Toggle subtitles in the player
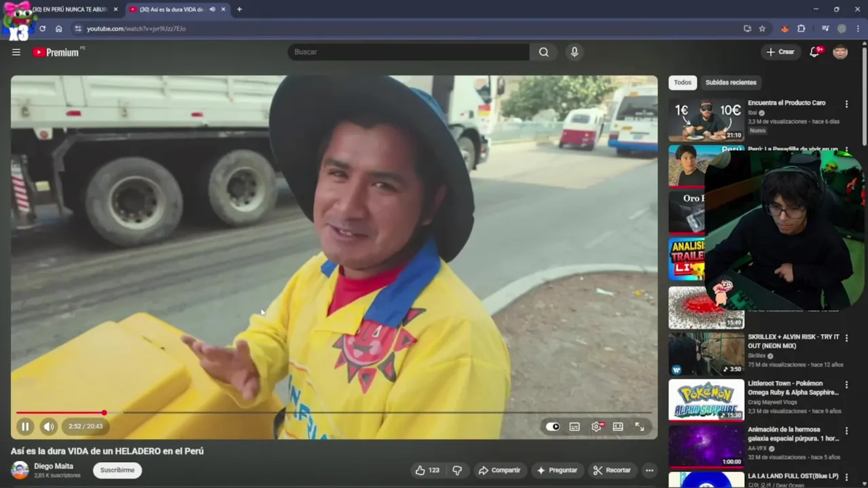This screenshot has width=868, height=488. (574, 426)
